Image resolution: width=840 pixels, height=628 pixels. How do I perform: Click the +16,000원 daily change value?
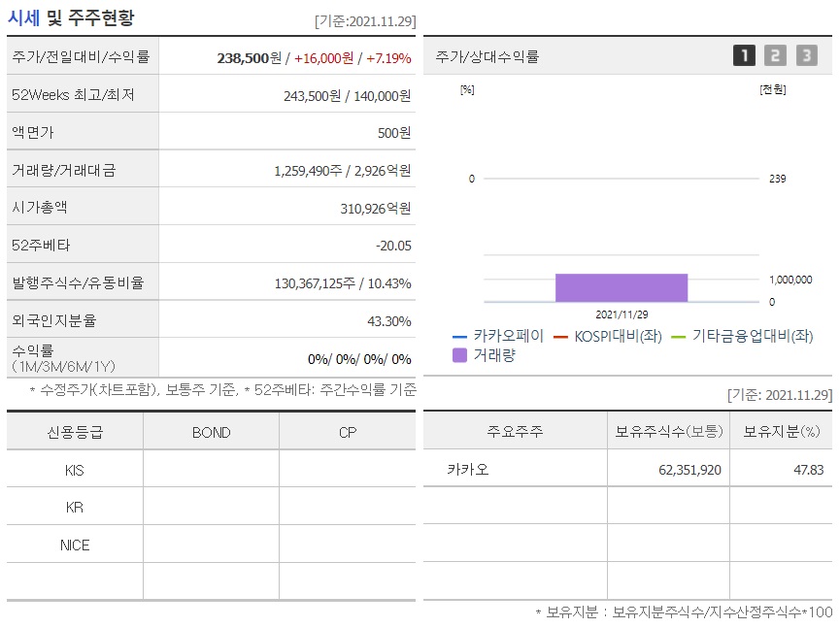pyautogui.click(x=323, y=58)
